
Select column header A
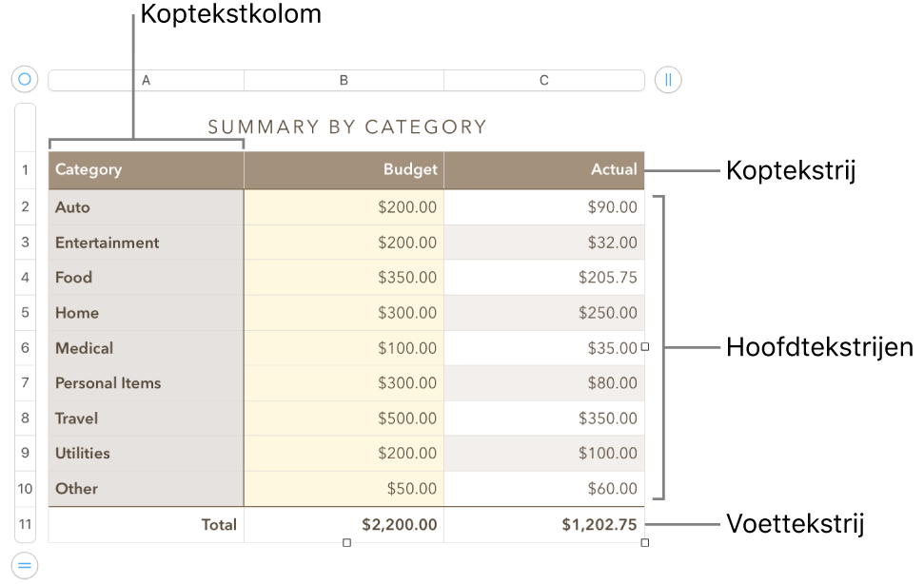145,80
